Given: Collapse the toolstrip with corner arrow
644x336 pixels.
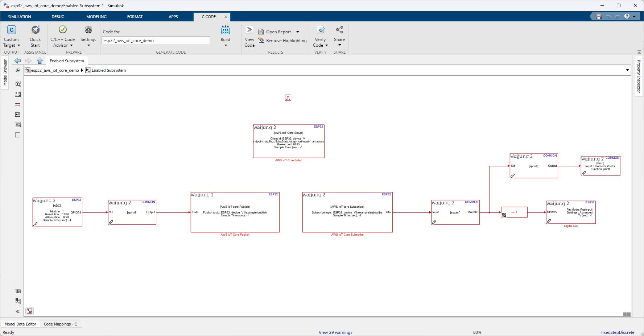Looking at the screenshot, I should point(639,52).
